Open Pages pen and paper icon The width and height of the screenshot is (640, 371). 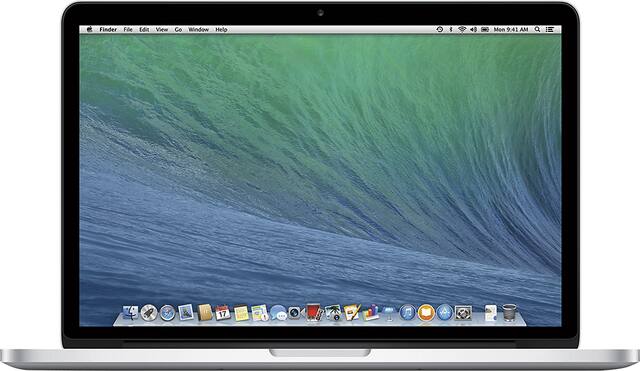(x=352, y=313)
